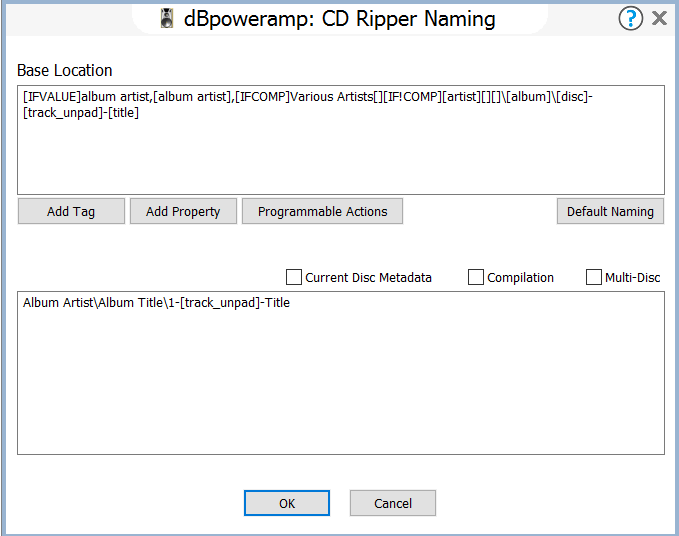Place cursor on the [track_unpad]-[title] line
The height and width of the screenshot is (536, 679).
(80, 113)
